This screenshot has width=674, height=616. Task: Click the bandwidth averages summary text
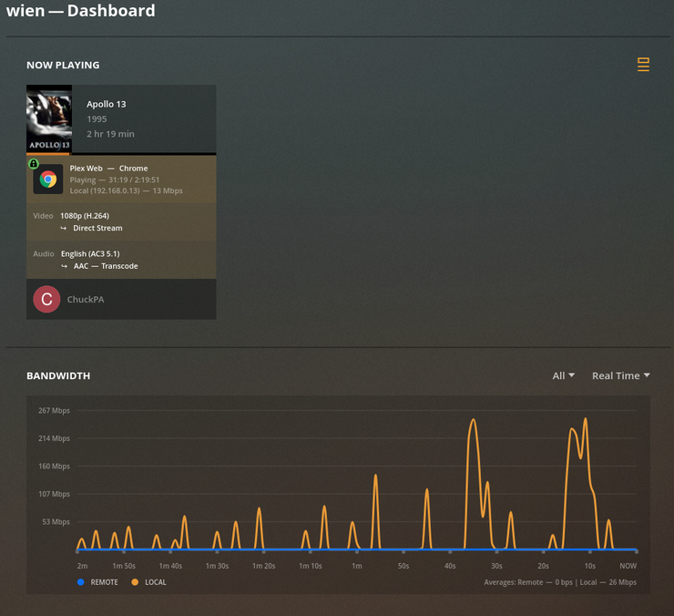[560, 582]
